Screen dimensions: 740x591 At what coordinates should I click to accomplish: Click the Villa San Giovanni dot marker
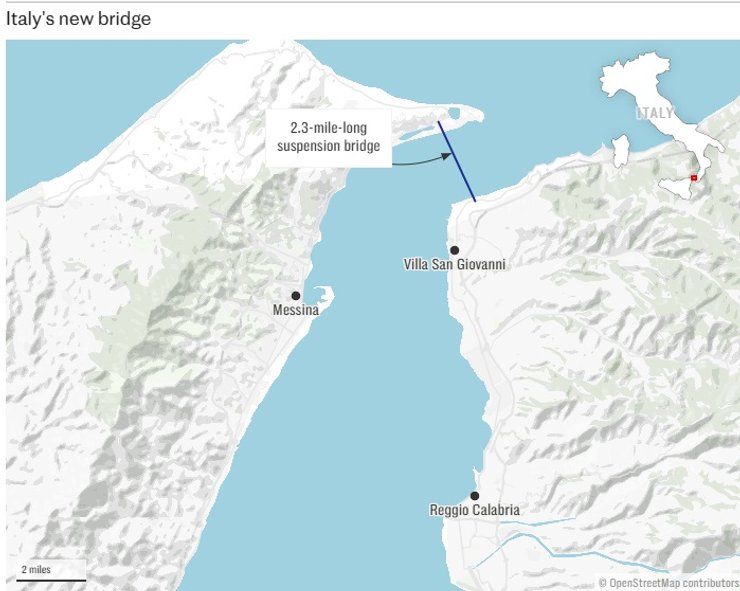(454, 250)
